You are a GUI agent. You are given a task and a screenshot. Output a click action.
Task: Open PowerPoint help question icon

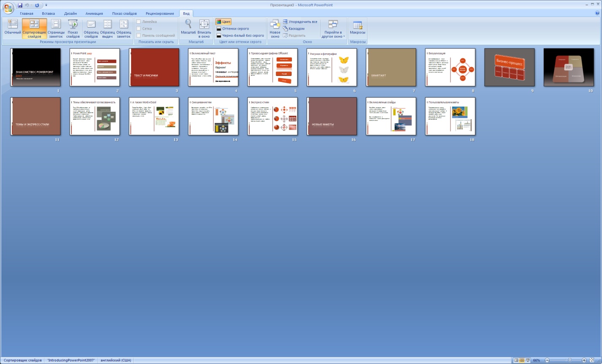597,13
